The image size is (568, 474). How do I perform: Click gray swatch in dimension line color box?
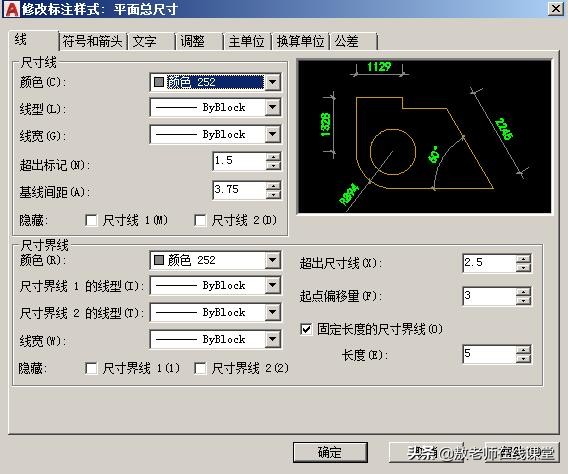[x=159, y=82]
